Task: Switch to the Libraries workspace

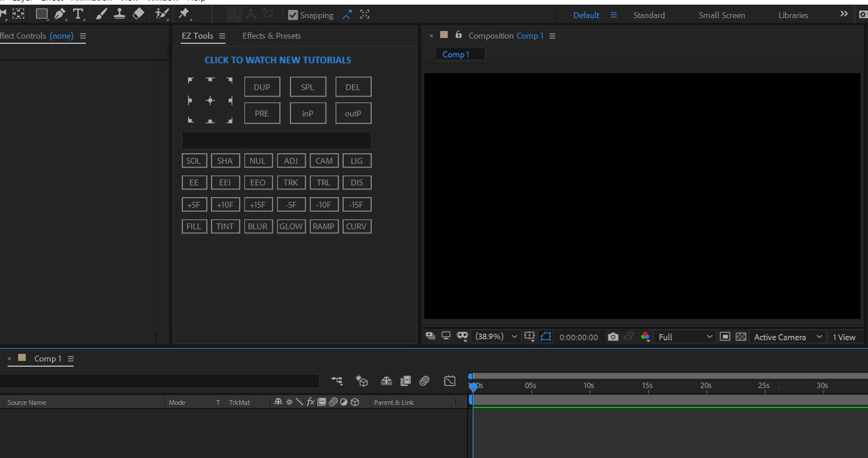Action: (x=793, y=15)
